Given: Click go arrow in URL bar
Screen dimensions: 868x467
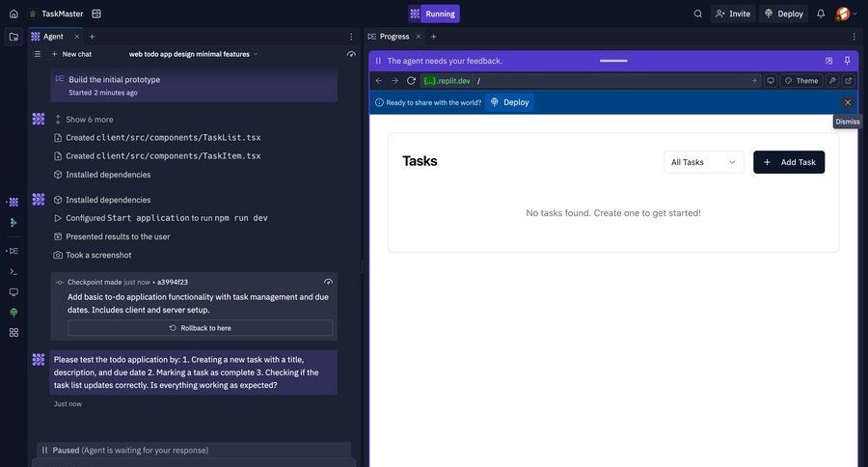Looking at the screenshot, I should 753,81.
